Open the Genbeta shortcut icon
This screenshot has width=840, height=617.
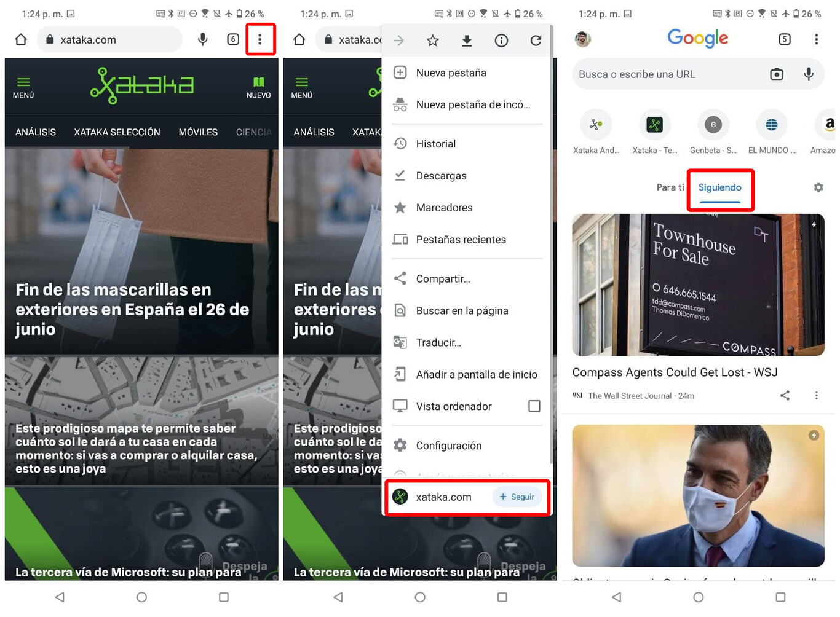(x=713, y=124)
